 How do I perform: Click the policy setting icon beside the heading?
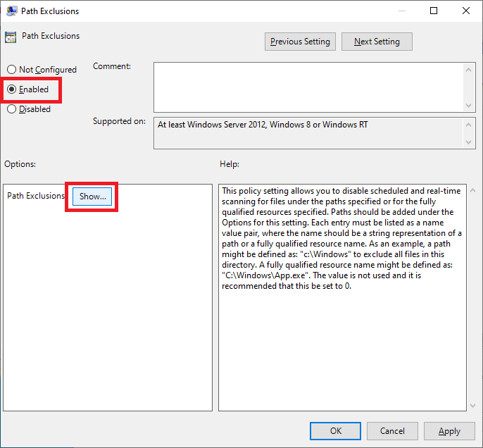coord(11,37)
